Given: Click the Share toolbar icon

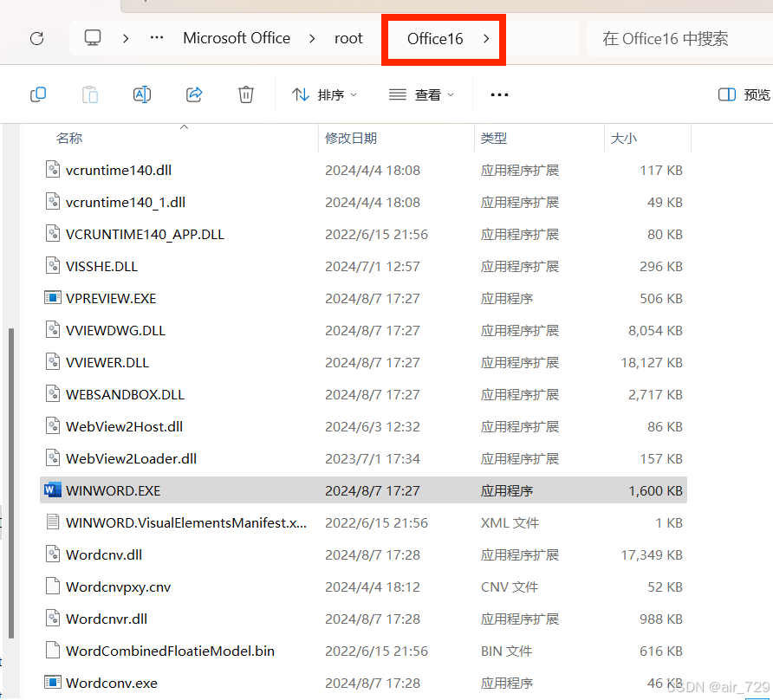Looking at the screenshot, I should (194, 94).
